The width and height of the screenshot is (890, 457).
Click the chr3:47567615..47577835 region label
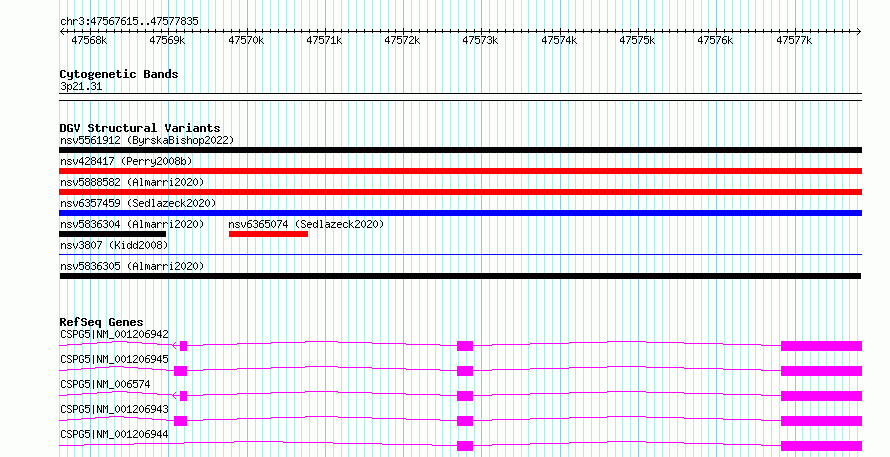(x=129, y=21)
